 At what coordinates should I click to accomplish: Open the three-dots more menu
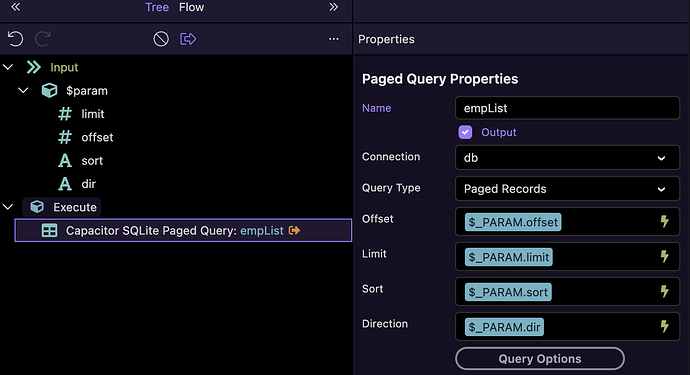coord(334,39)
